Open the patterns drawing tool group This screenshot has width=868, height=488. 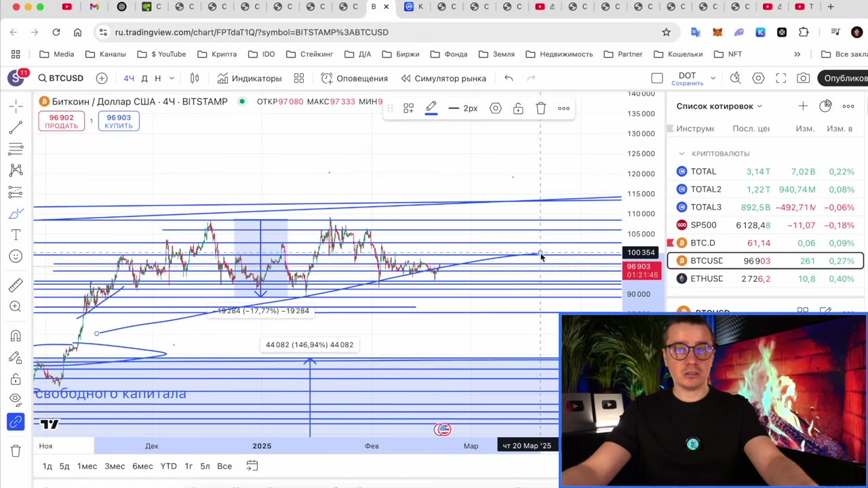[16, 170]
